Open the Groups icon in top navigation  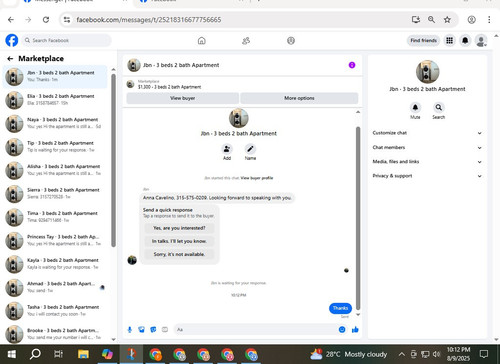coord(291,41)
